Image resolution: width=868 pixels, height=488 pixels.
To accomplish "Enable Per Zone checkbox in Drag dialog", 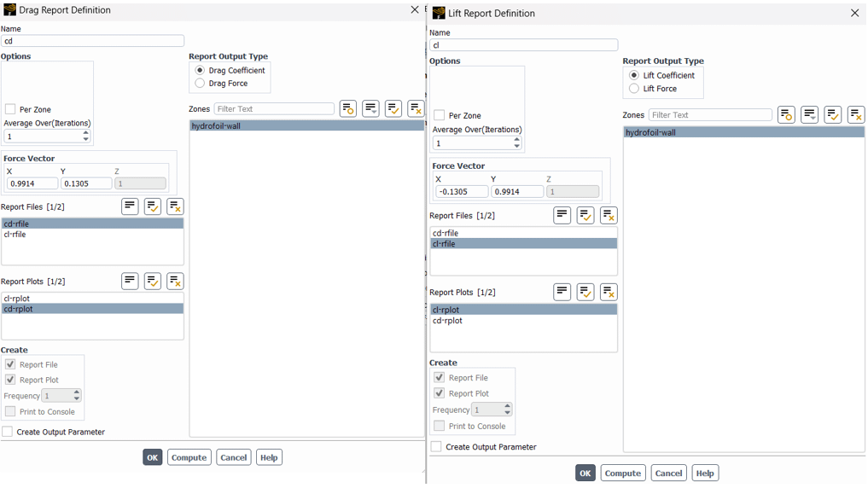I will [10, 109].
